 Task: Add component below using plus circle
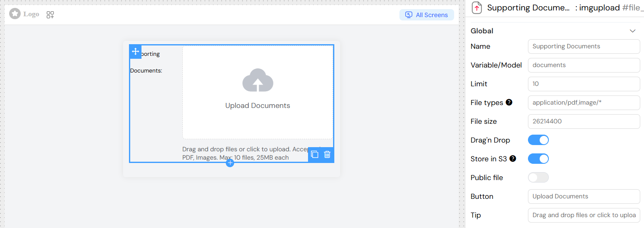click(x=230, y=163)
